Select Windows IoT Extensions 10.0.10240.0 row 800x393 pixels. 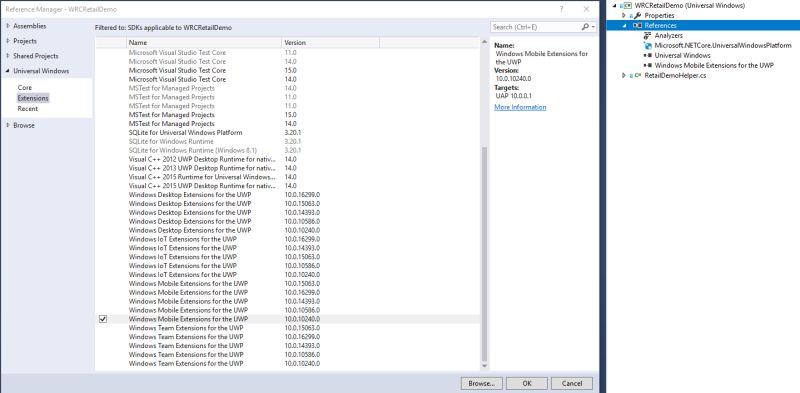pos(288,275)
